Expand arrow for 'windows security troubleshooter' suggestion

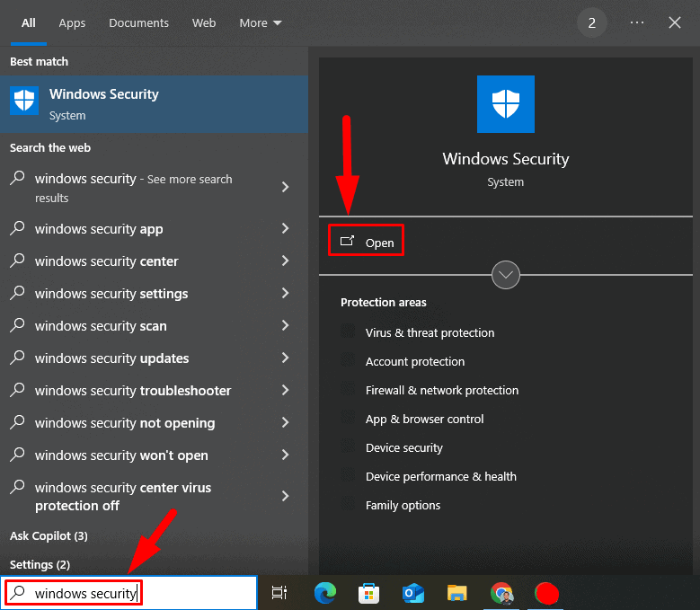pyautogui.click(x=285, y=390)
